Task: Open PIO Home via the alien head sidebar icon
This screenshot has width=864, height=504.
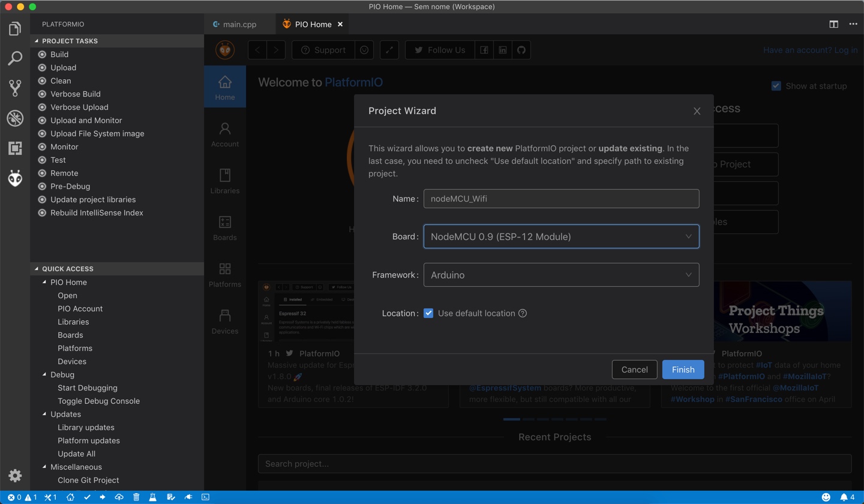Action: coord(15,178)
